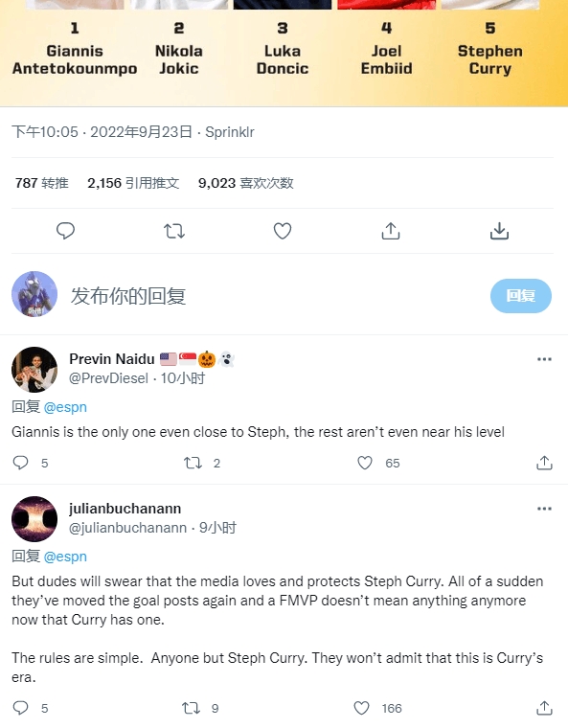Click the share icon under the main tweet
This screenshot has height=728, width=568.
391,231
